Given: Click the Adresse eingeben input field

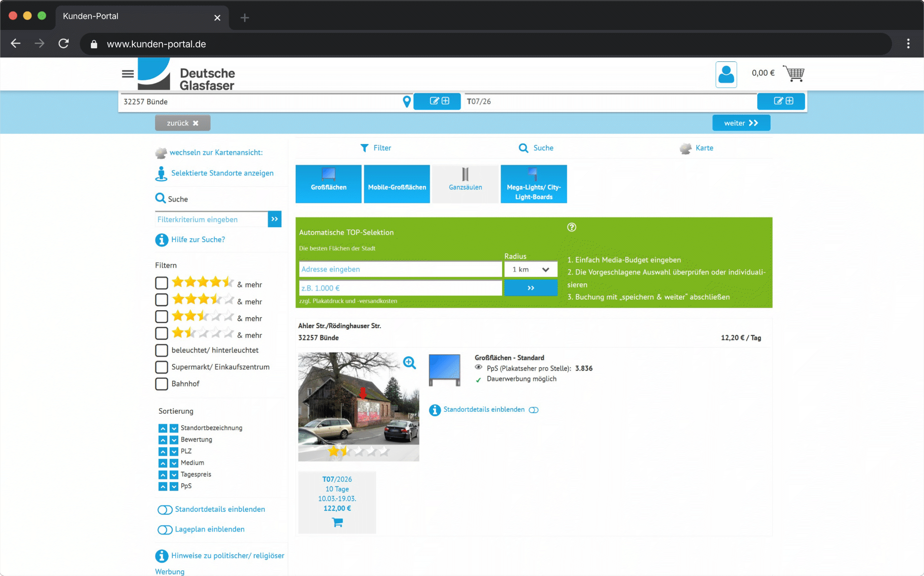Looking at the screenshot, I should point(400,269).
